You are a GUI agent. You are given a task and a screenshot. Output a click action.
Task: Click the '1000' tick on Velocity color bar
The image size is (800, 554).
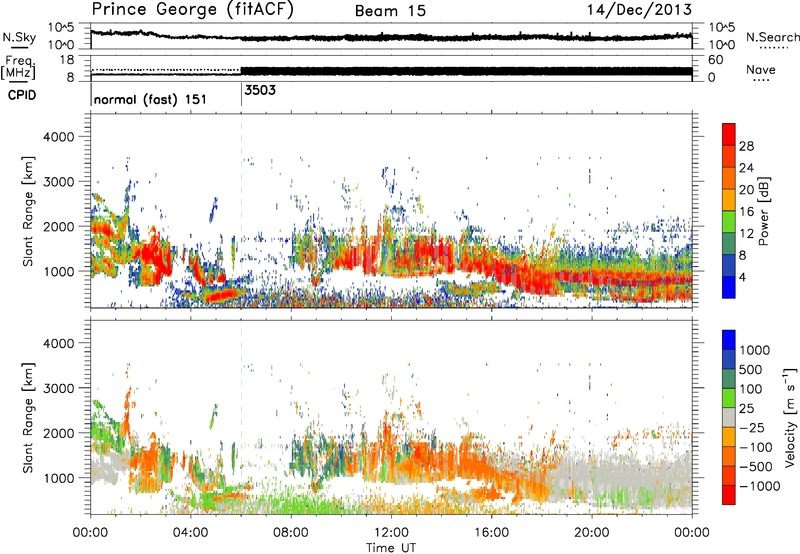(754, 350)
